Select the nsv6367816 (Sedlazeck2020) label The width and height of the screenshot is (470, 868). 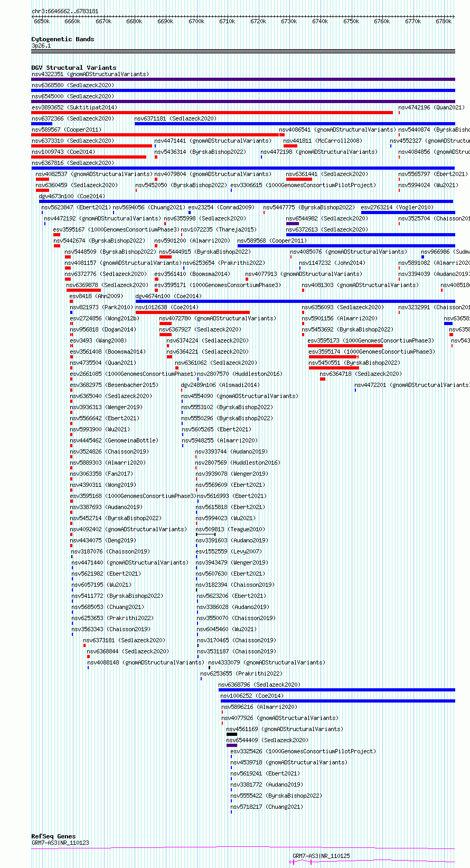72,163
